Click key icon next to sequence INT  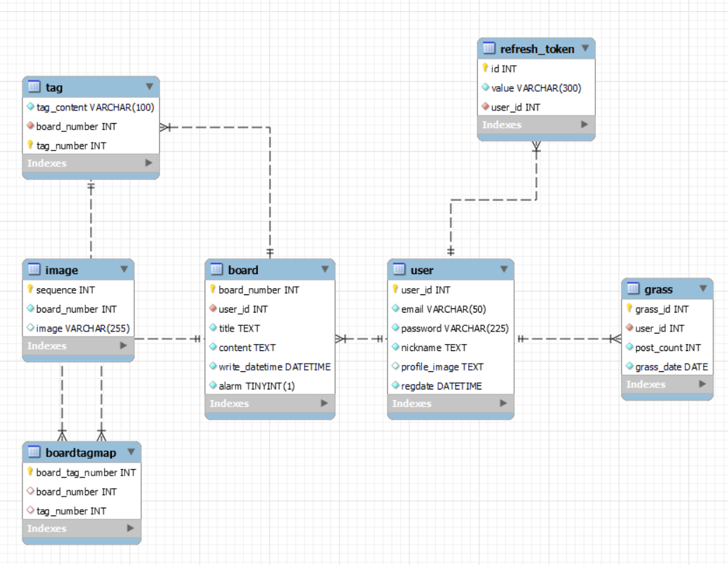click(x=30, y=289)
